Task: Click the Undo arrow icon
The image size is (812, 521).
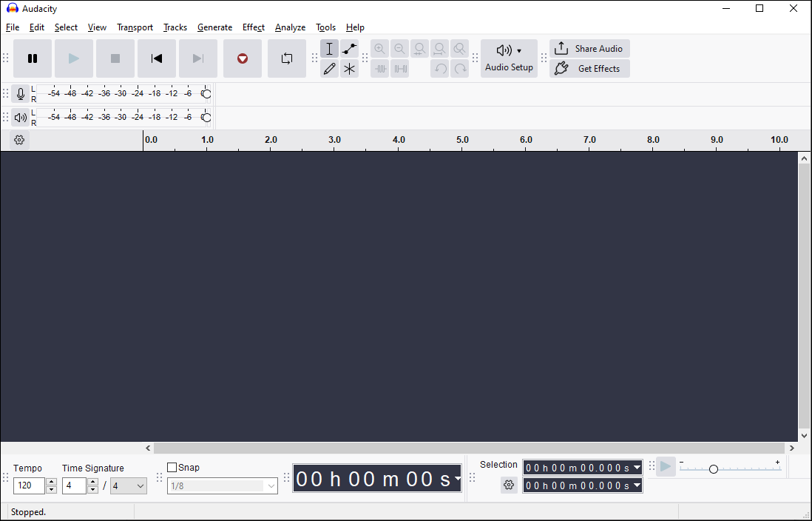Action: coord(440,68)
